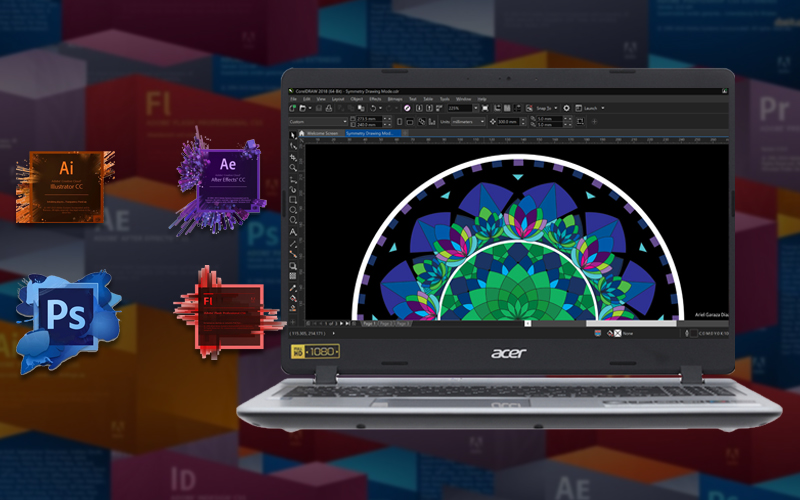The width and height of the screenshot is (800, 500).
Task: Open the Options gear icon
Action: point(566,108)
